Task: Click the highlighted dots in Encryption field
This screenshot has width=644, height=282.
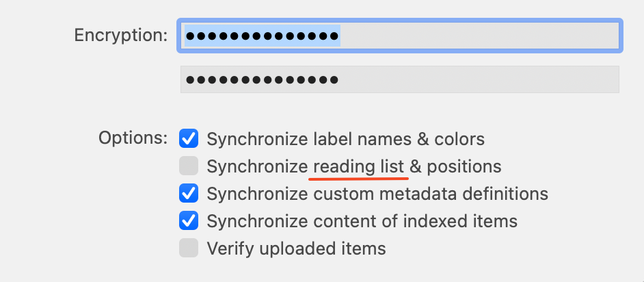Action: tap(262, 36)
